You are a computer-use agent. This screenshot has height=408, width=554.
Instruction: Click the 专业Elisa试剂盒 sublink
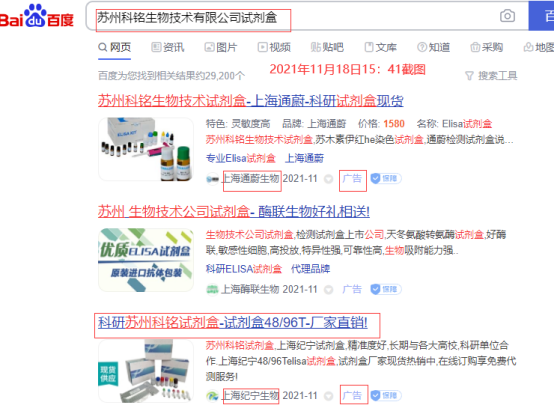click(x=241, y=158)
